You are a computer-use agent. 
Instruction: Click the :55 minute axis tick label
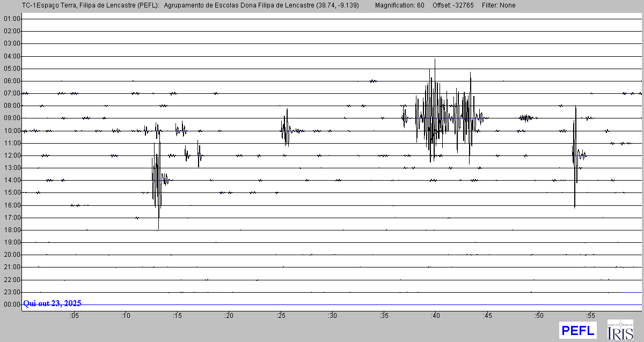point(591,316)
